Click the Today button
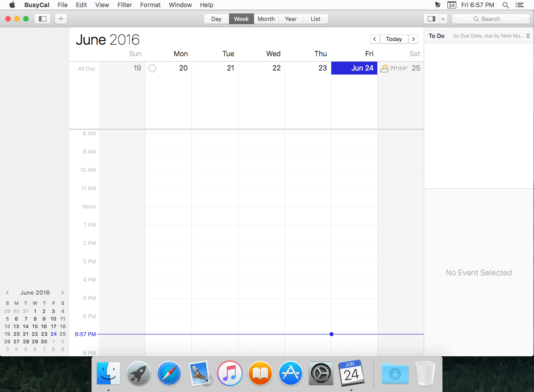 [x=394, y=39]
